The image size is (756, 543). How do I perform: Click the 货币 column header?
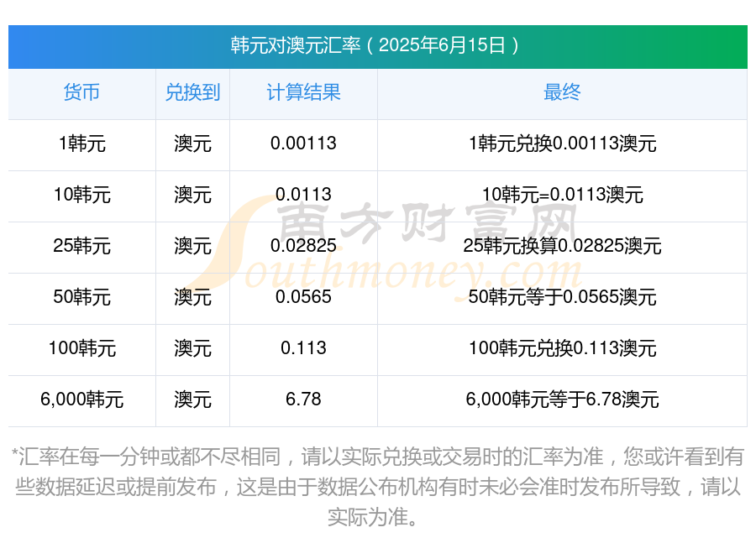tap(82, 92)
